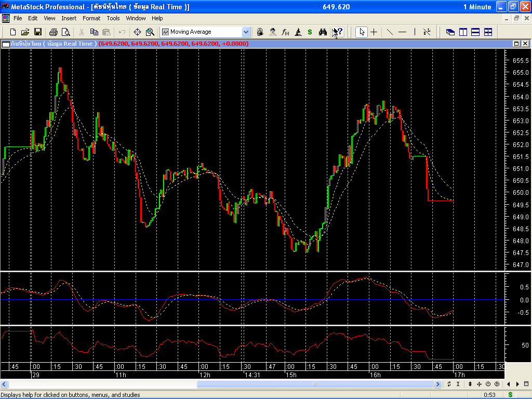Open The Explorer binoculars icon
Viewport: 532px width, 399px height.
tap(323, 32)
